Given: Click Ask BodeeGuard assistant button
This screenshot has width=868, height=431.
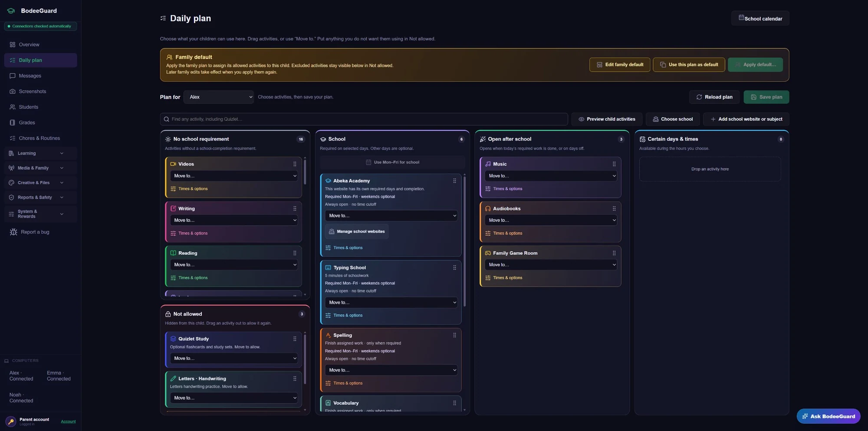Looking at the screenshot, I should [x=829, y=416].
